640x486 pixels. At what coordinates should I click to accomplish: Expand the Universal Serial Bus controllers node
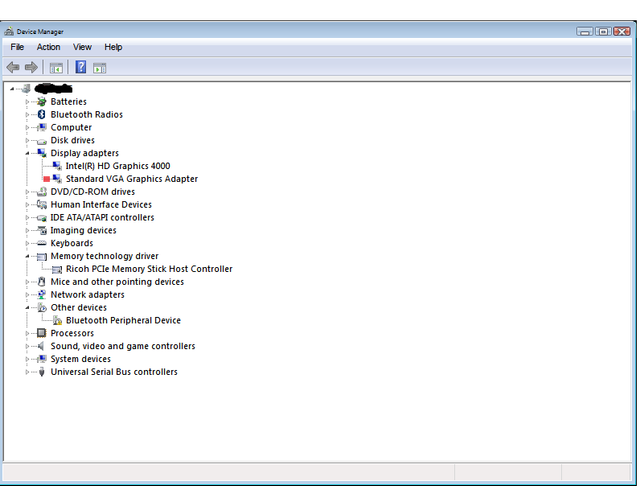(x=27, y=372)
